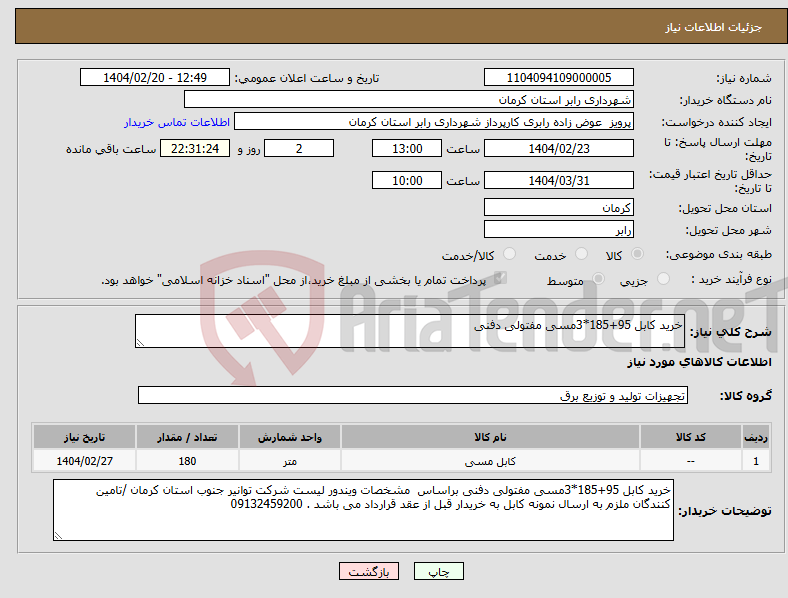Click the delivery city field رابر
Screen dimensions: 788x598
point(558,229)
